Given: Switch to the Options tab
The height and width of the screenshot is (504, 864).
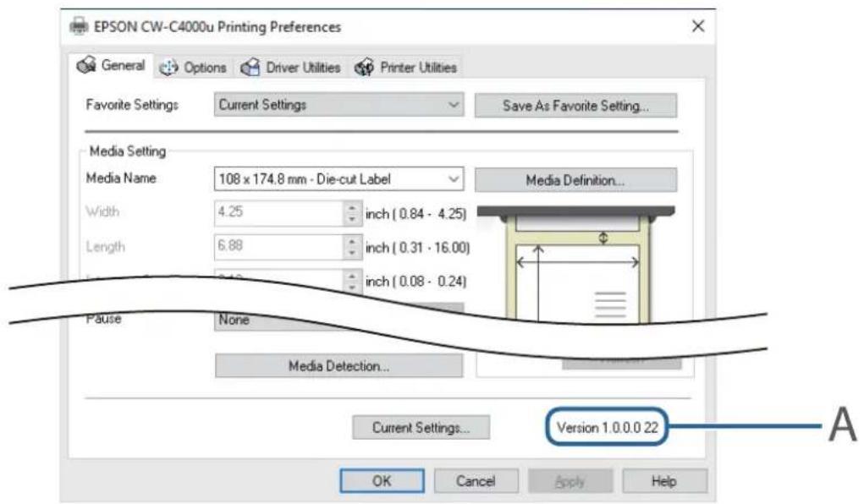Looking at the screenshot, I should tap(193, 68).
